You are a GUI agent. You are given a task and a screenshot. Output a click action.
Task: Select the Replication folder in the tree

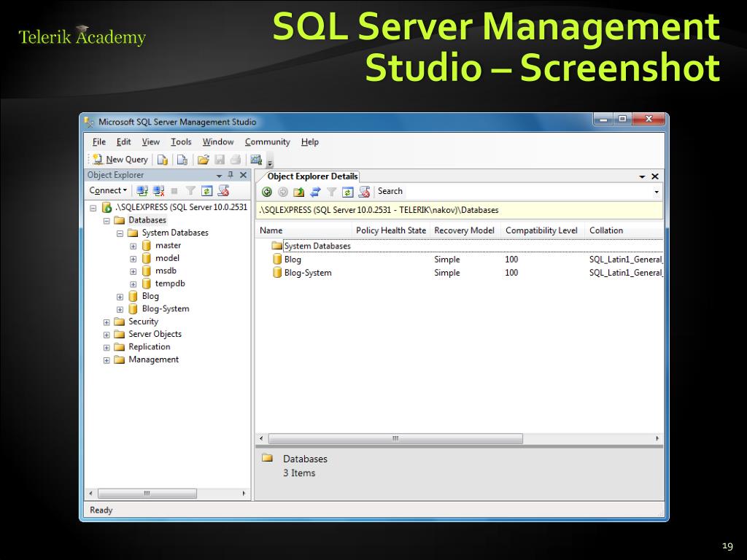pyautogui.click(x=149, y=346)
